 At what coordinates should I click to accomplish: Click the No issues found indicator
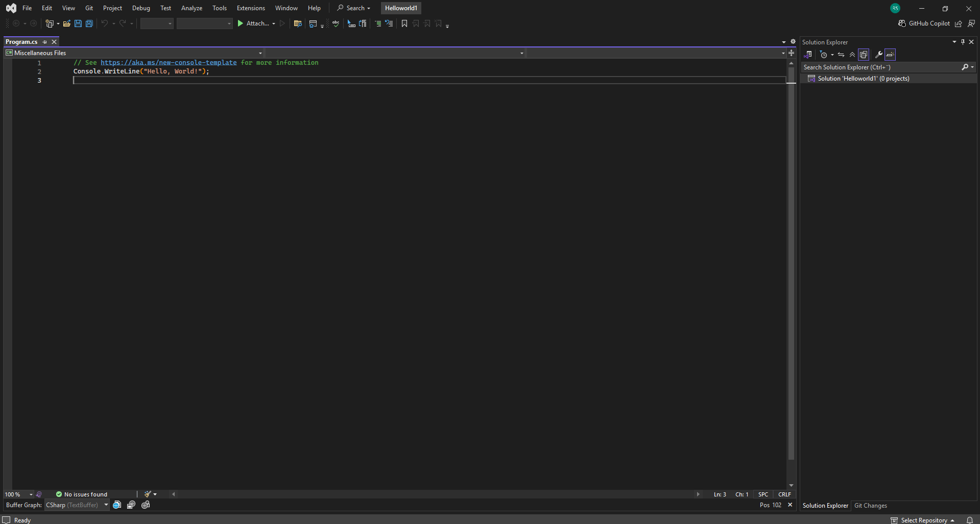(82, 494)
